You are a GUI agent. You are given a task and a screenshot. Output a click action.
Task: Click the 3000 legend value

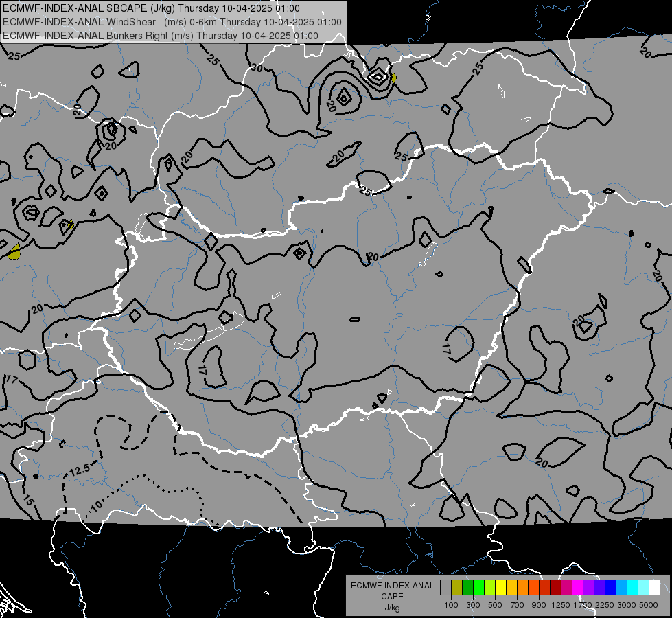pyautogui.click(x=627, y=605)
